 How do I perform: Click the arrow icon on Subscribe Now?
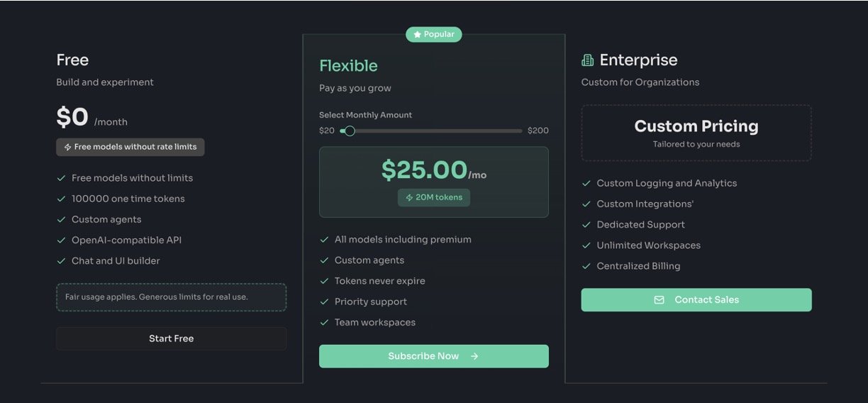(x=474, y=356)
